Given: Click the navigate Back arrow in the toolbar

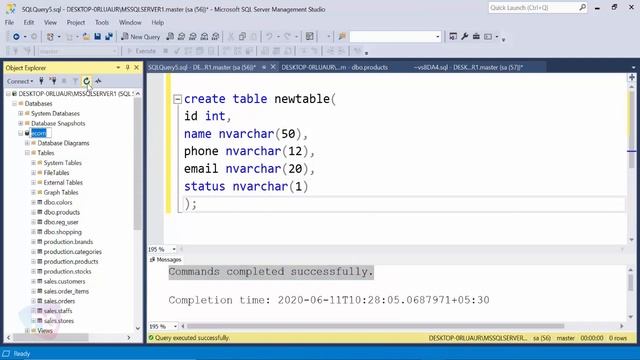Looking at the screenshot, I should [x=16, y=37].
